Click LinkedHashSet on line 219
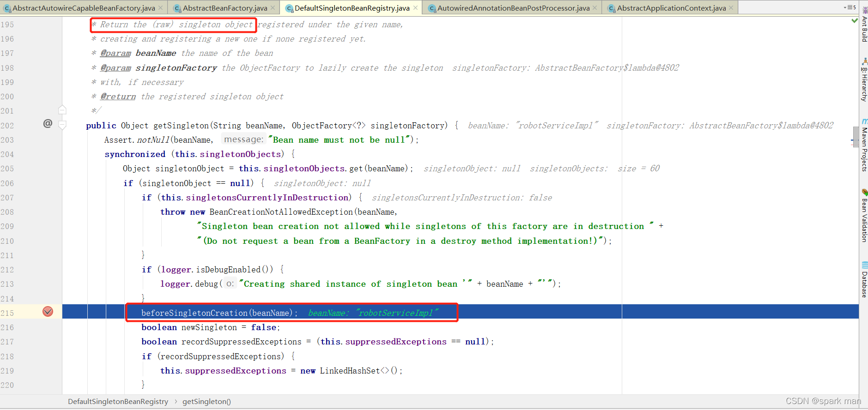The width and height of the screenshot is (868, 410). tap(350, 371)
